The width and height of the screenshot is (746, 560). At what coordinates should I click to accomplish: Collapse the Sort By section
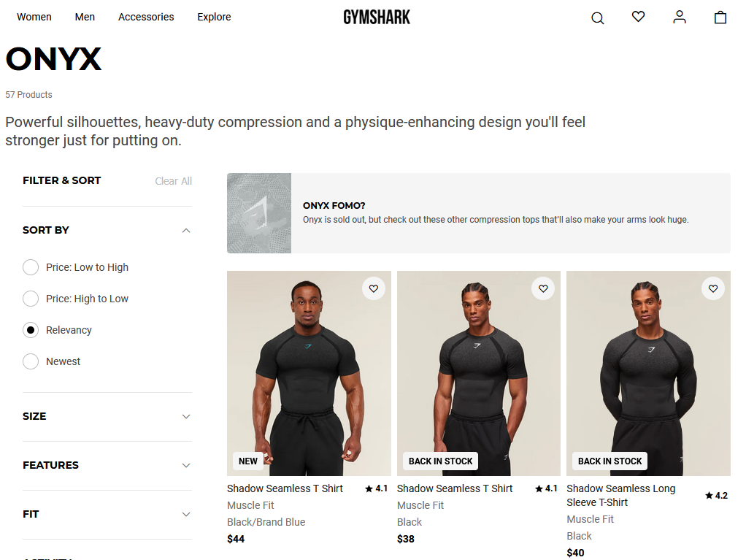(x=186, y=230)
